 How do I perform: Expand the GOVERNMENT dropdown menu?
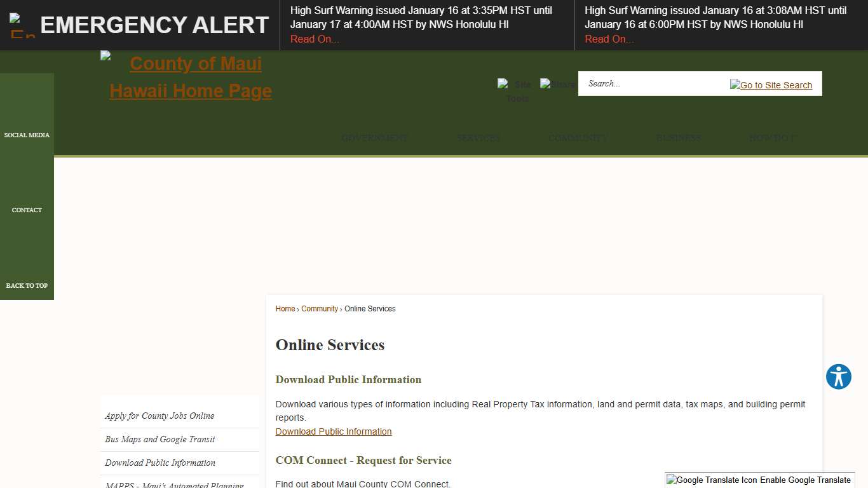pos(374,138)
